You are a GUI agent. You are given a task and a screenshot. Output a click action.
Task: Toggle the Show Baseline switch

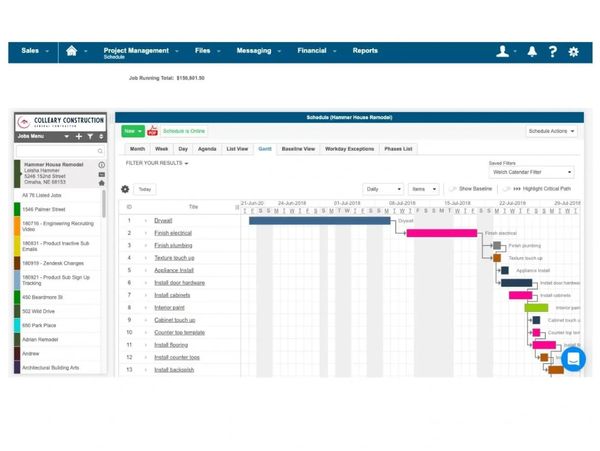(453, 189)
